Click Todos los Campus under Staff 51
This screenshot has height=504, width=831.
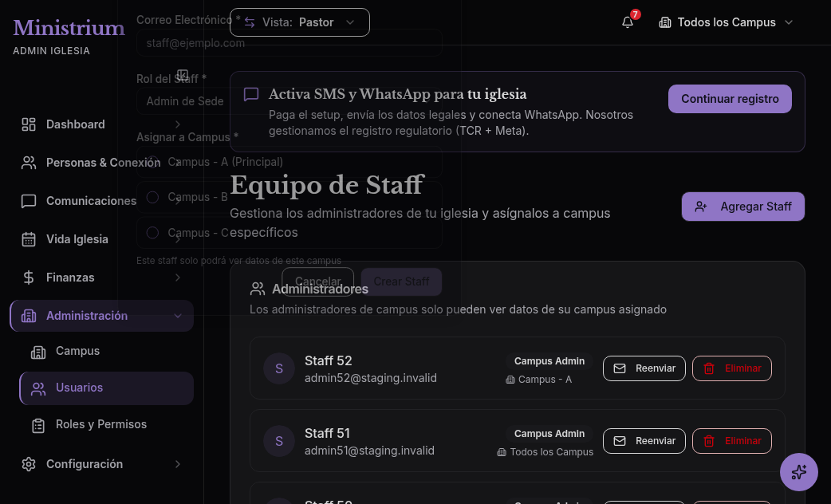coord(552,452)
